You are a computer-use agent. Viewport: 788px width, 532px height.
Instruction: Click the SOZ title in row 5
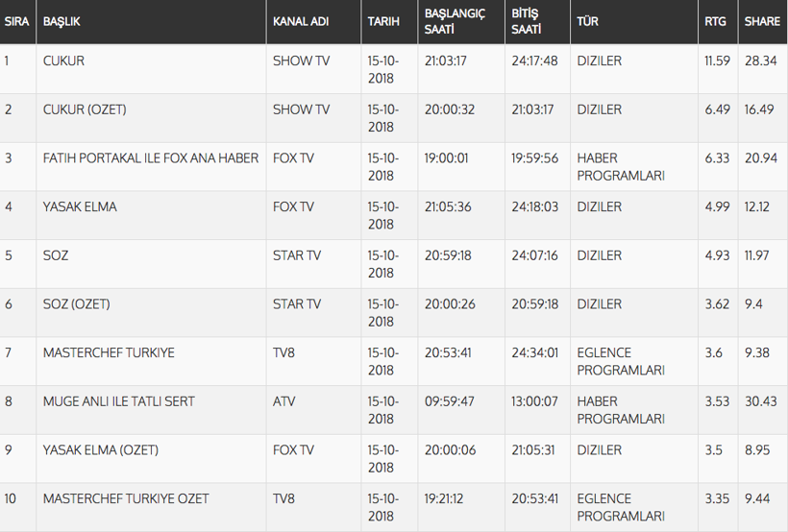pos(56,255)
